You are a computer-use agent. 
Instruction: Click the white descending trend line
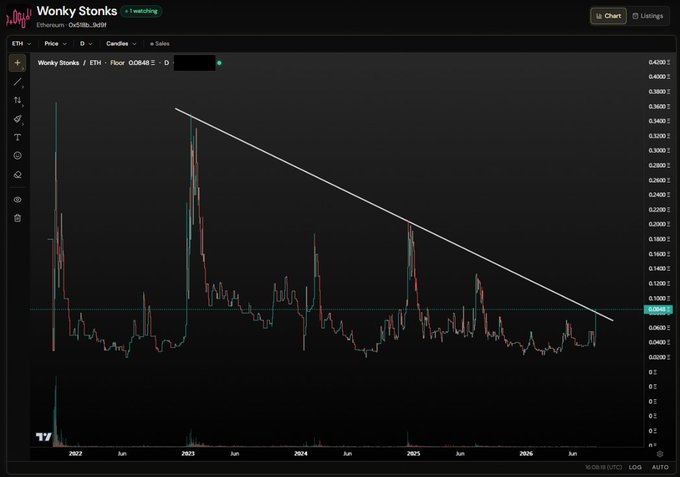click(x=394, y=215)
